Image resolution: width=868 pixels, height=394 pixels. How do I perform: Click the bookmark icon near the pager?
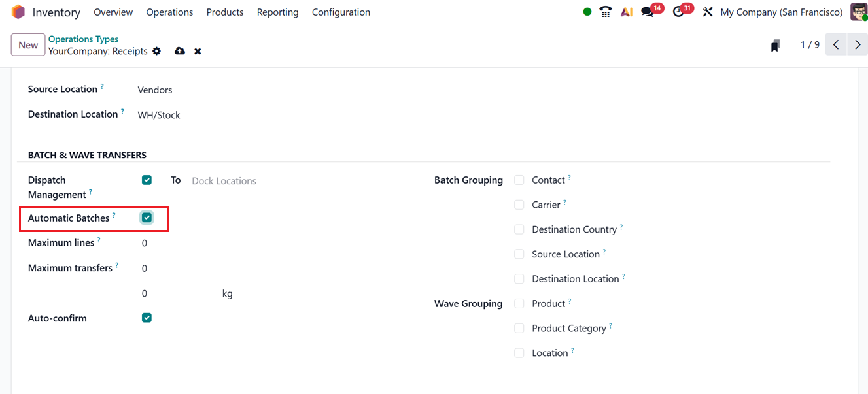click(x=775, y=44)
